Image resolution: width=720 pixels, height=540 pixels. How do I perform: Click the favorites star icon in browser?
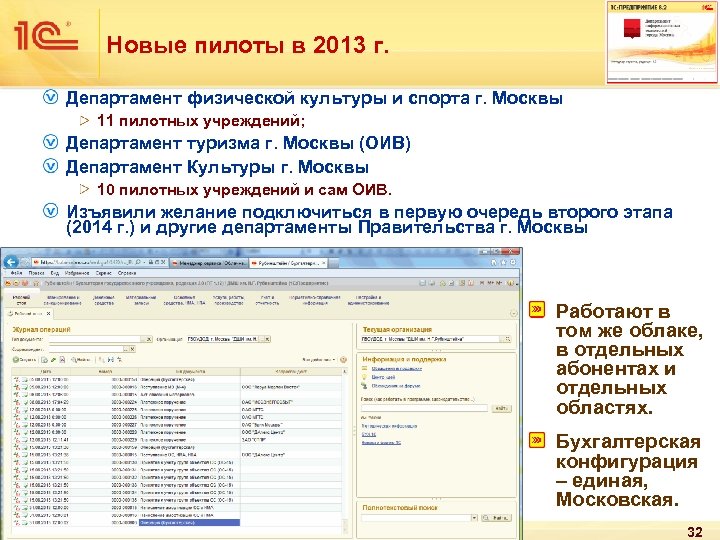click(x=503, y=263)
